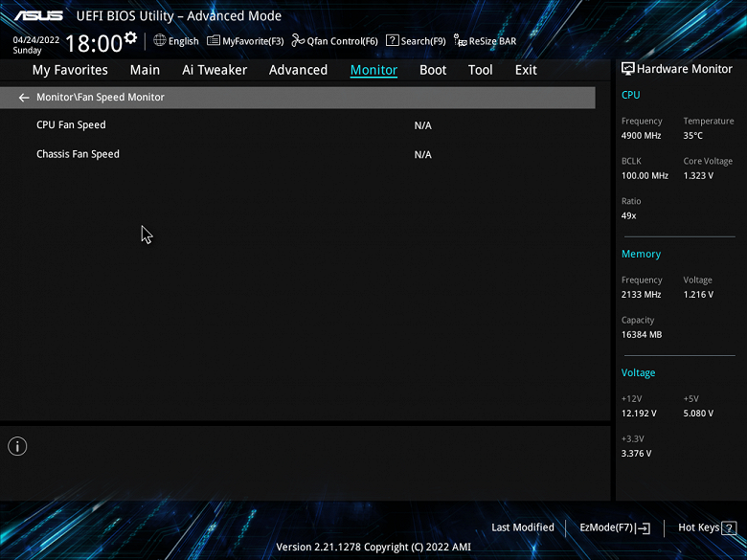Click the Hardware Monitor title
The height and width of the screenshot is (560, 747).
pyautogui.click(x=685, y=69)
